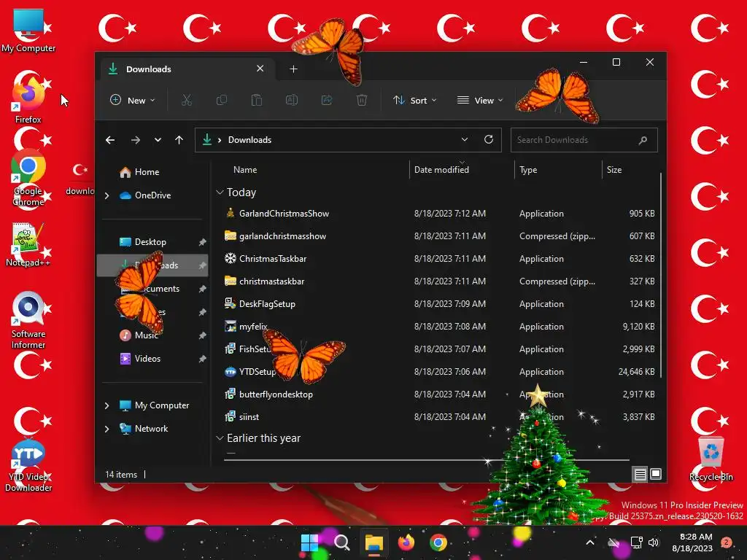Viewport: 747px width, 560px height.
Task: Open the Sort dropdown menu
Action: 414,100
